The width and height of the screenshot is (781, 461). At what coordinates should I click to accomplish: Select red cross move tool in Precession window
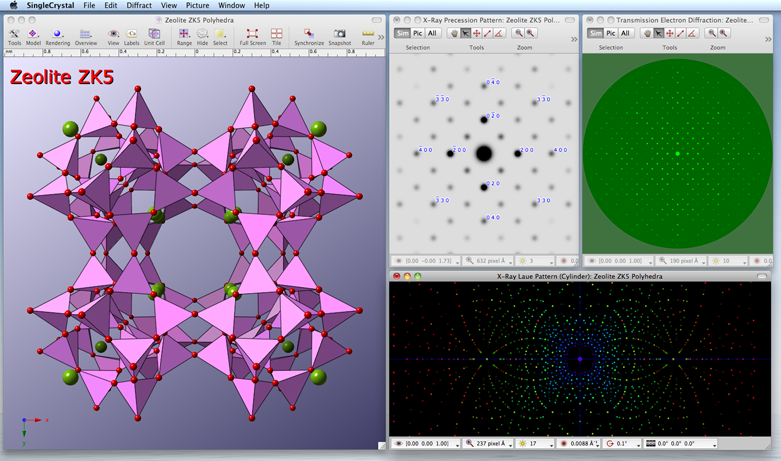[x=477, y=33]
